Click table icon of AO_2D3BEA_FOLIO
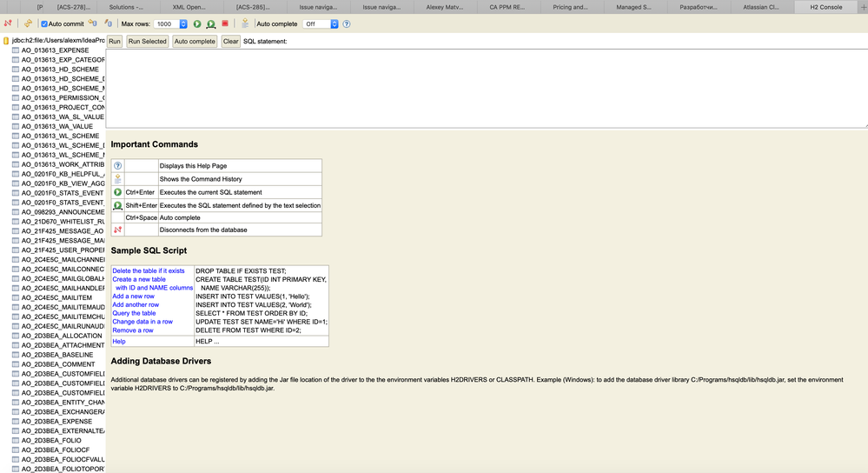 pyautogui.click(x=16, y=440)
